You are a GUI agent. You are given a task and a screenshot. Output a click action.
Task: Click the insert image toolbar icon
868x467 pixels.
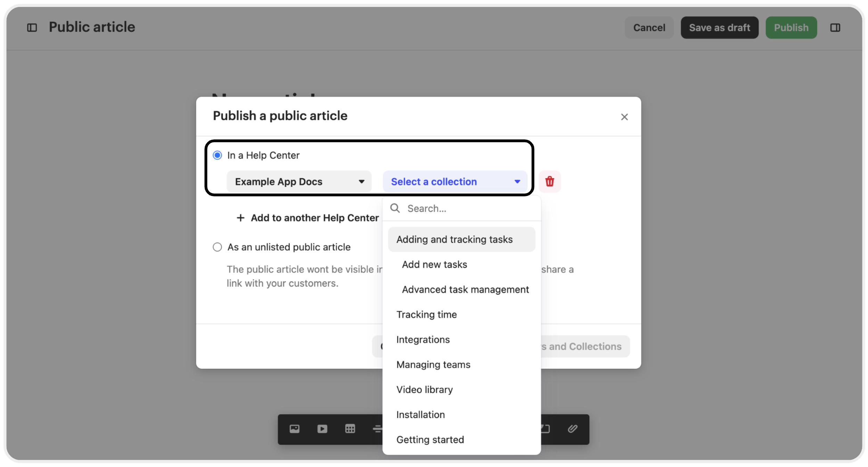(294, 429)
